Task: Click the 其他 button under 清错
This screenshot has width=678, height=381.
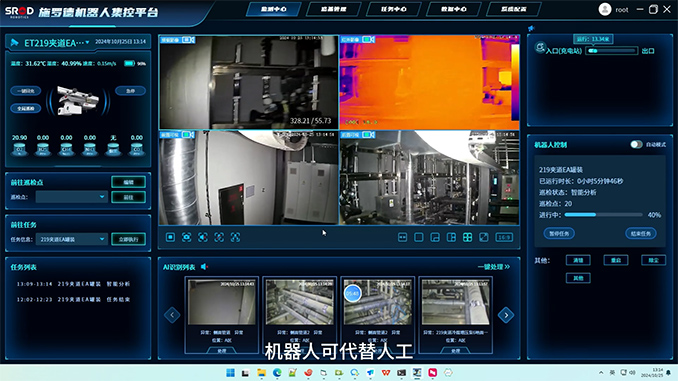Action: point(578,278)
